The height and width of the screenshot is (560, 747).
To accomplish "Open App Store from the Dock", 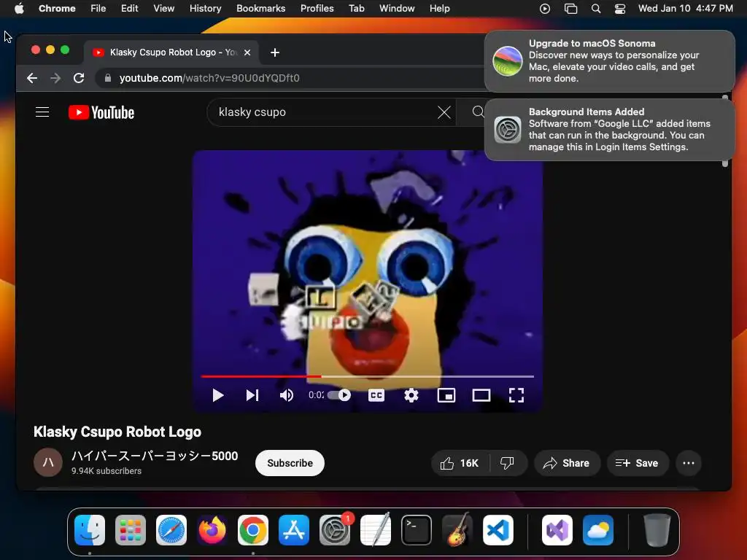I will tap(294, 530).
